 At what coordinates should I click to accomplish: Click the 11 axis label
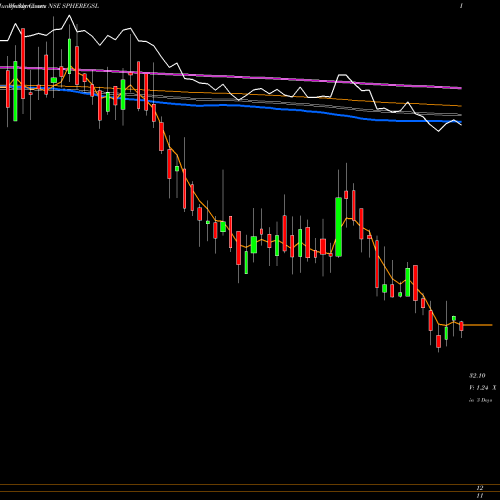[x=480, y=496]
